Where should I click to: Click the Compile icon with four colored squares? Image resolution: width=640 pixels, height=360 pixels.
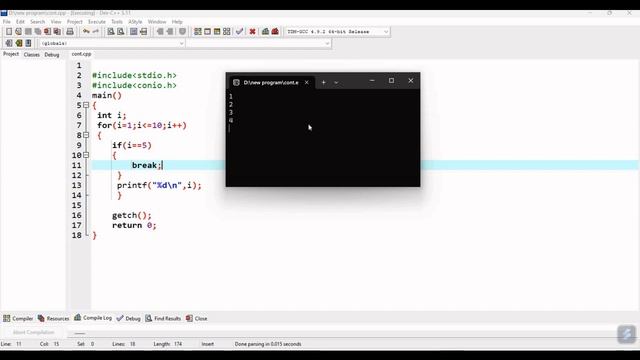click(198, 31)
